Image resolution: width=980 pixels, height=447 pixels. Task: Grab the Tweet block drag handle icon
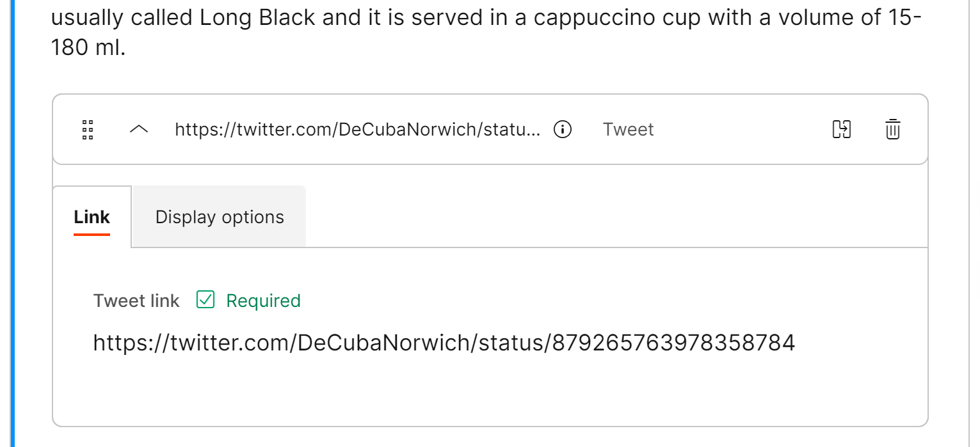88,129
